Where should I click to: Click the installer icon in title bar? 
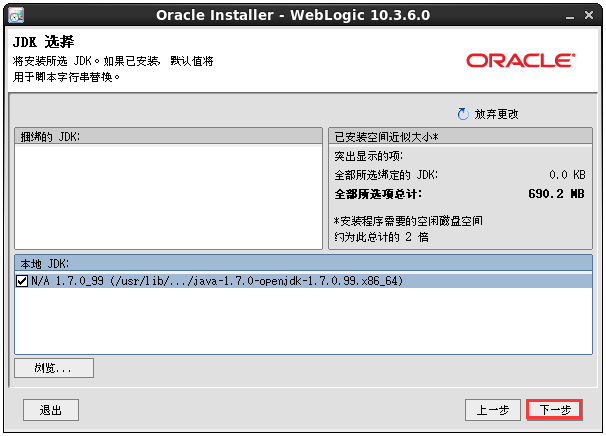click(x=16, y=15)
